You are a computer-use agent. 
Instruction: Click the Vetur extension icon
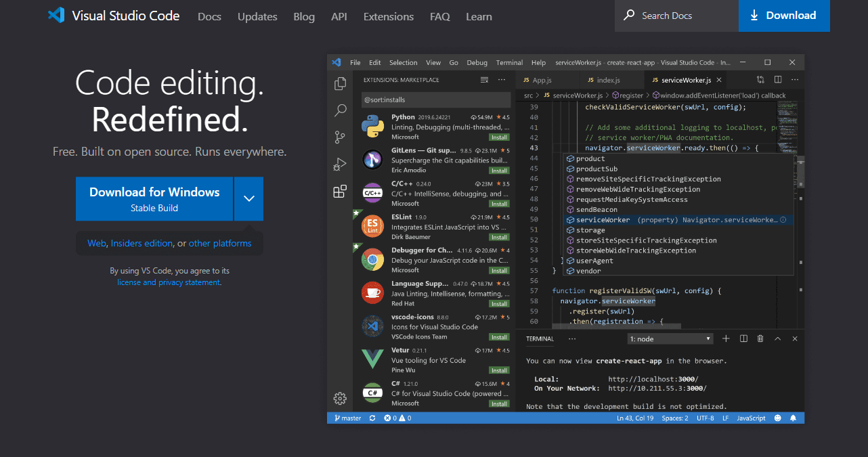(372, 359)
